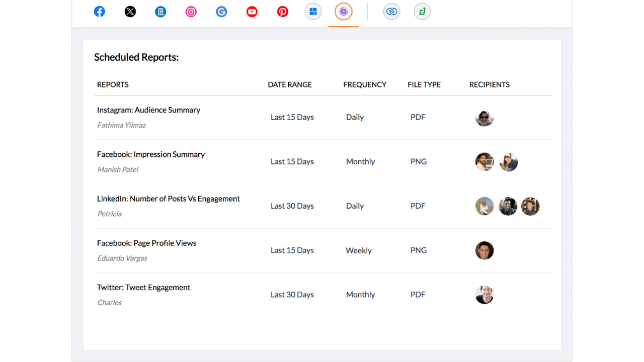
Task: Select the Facebook channel icon
Action: [99, 11]
